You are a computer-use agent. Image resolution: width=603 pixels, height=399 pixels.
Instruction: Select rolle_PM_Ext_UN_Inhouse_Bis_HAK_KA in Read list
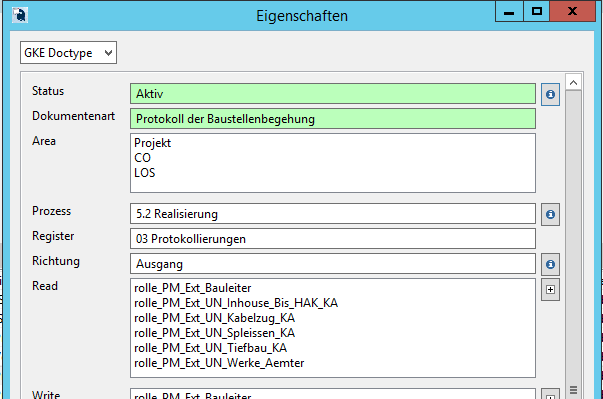pos(236,303)
